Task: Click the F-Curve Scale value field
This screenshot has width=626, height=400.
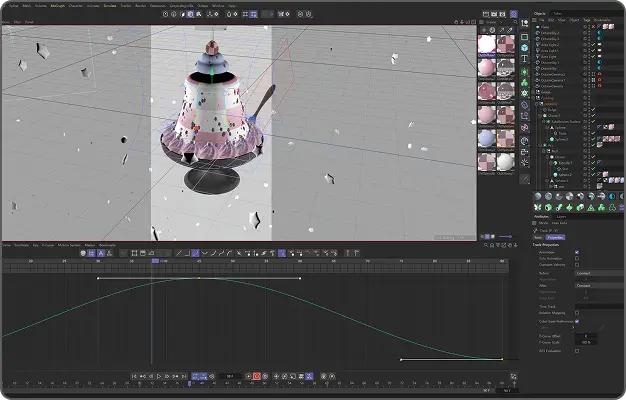Action: point(586,342)
